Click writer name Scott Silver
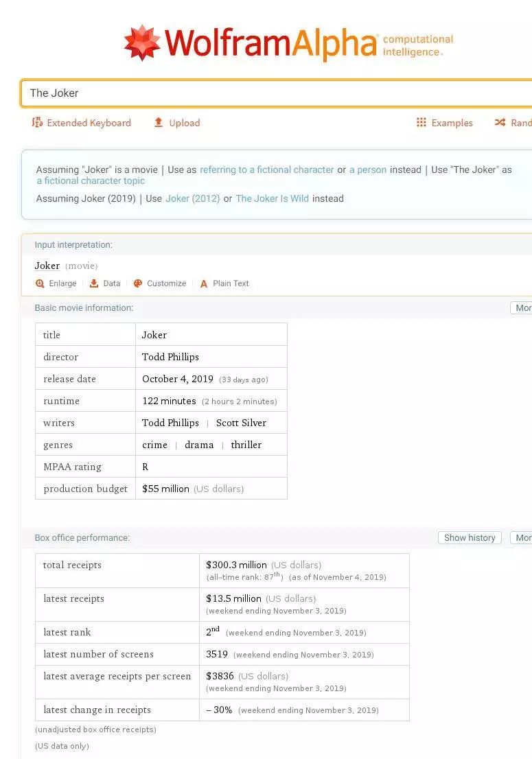 [x=241, y=423]
